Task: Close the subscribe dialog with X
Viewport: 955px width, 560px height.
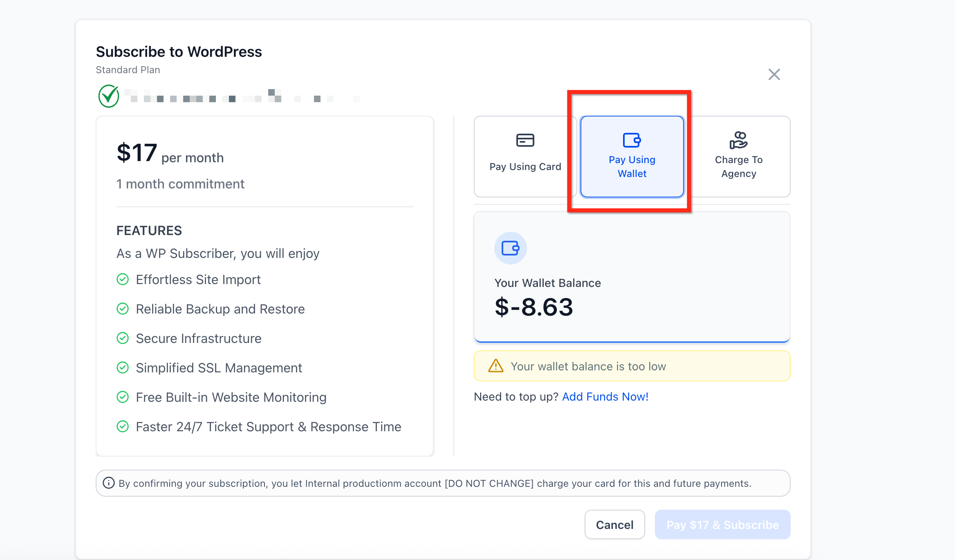Action: coord(774,74)
